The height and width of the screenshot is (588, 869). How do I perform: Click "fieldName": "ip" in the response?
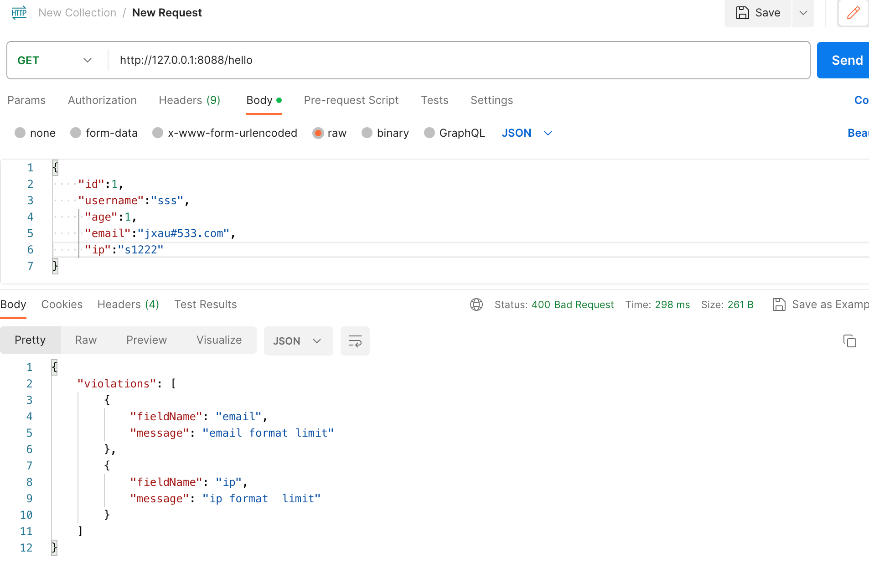(x=189, y=482)
